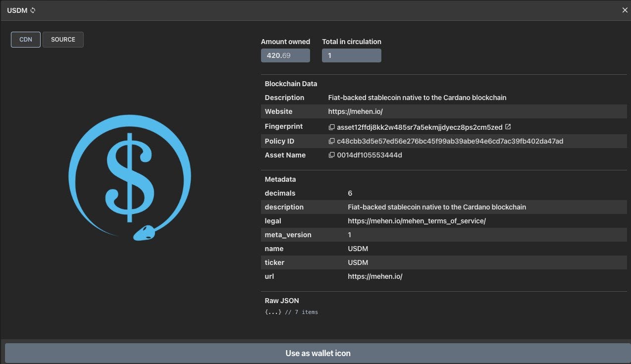Open the metadata url https://mehen.io/ link
The height and width of the screenshot is (364, 631).
pos(375,276)
